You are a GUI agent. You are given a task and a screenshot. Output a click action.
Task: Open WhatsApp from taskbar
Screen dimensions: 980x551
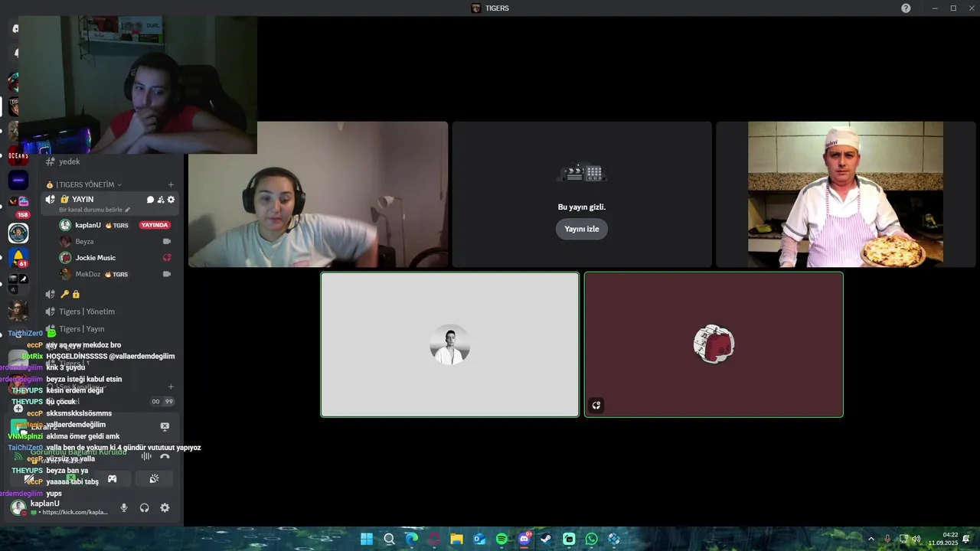click(591, 539)
